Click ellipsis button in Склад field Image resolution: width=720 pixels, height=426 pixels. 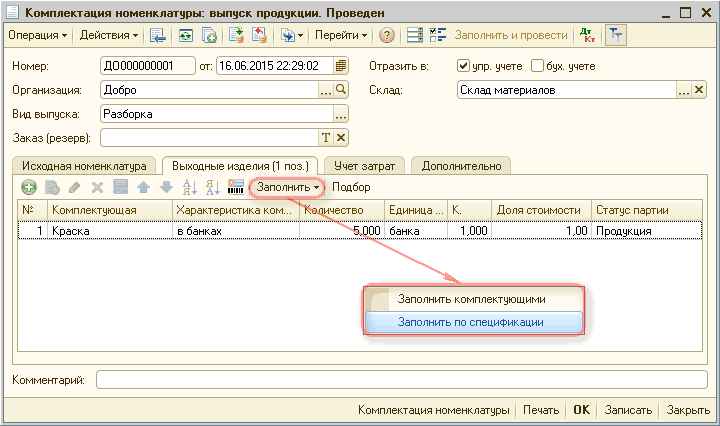pos(684,90)
